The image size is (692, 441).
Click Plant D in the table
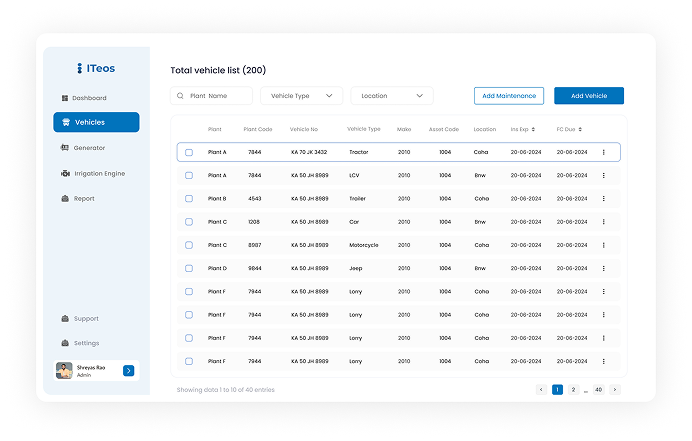click(x=217, y=268)
